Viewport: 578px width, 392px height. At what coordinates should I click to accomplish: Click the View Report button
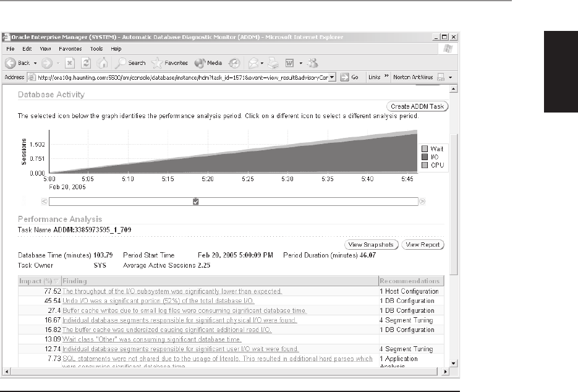422,244
